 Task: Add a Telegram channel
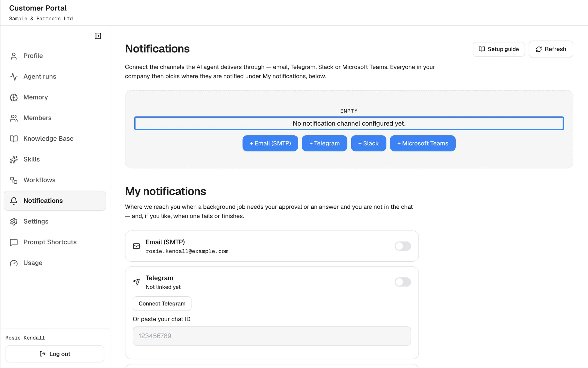coord(324,143)
